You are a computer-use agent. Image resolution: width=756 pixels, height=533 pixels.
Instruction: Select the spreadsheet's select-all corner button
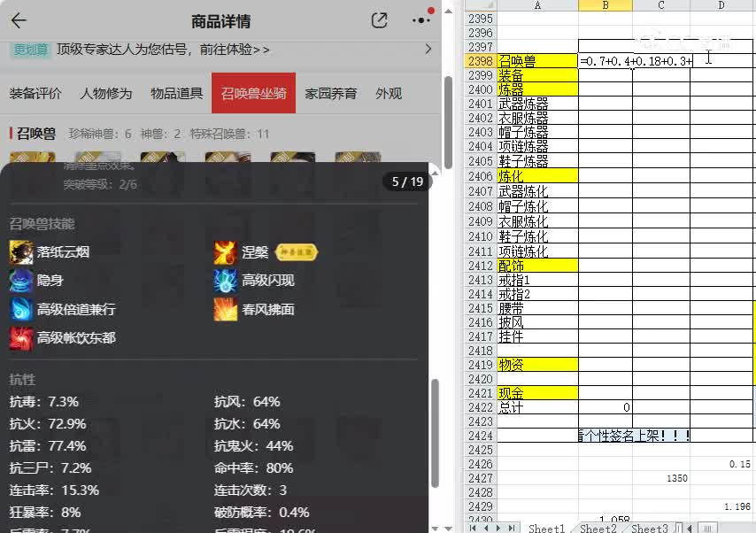pos(480,5)
